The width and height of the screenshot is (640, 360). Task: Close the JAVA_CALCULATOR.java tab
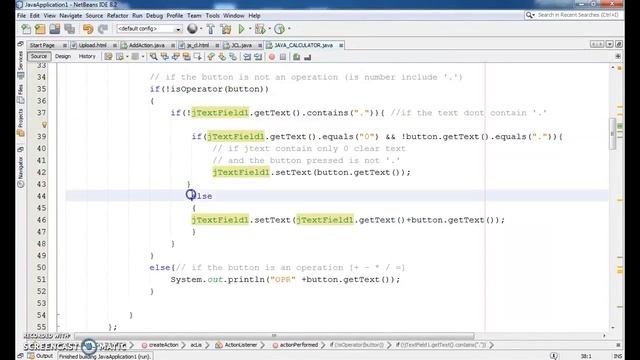click(x=341, y=45)
